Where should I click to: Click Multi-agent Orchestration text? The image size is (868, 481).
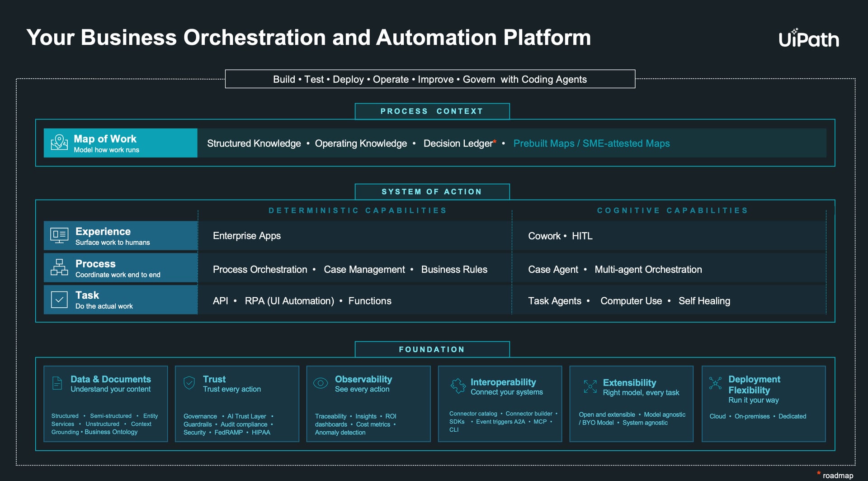pyautogui.click(x=648, y=269)
